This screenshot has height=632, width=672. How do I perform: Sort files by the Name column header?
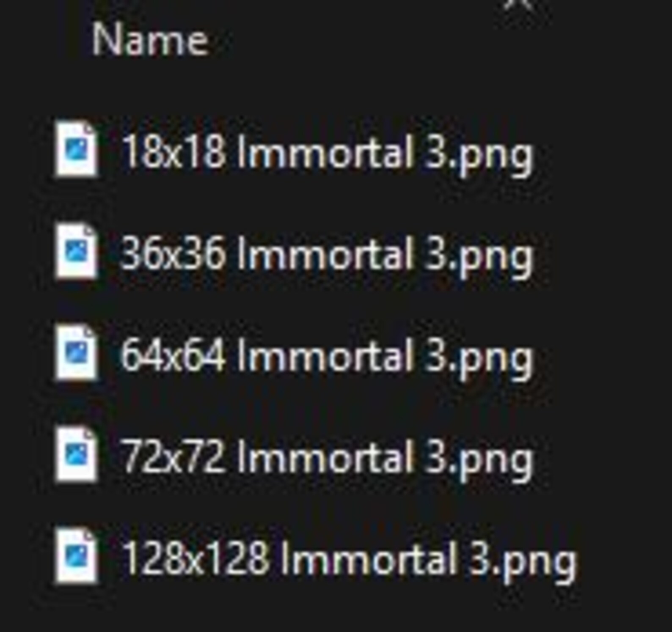point(150,41)
